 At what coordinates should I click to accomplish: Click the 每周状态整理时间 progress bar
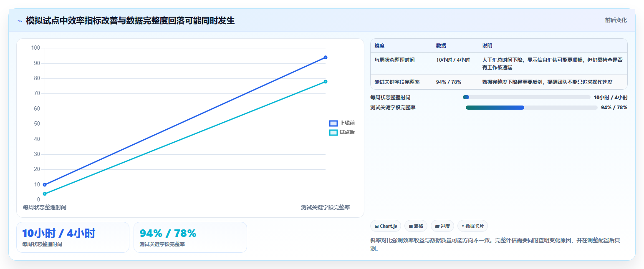[527, 97]
